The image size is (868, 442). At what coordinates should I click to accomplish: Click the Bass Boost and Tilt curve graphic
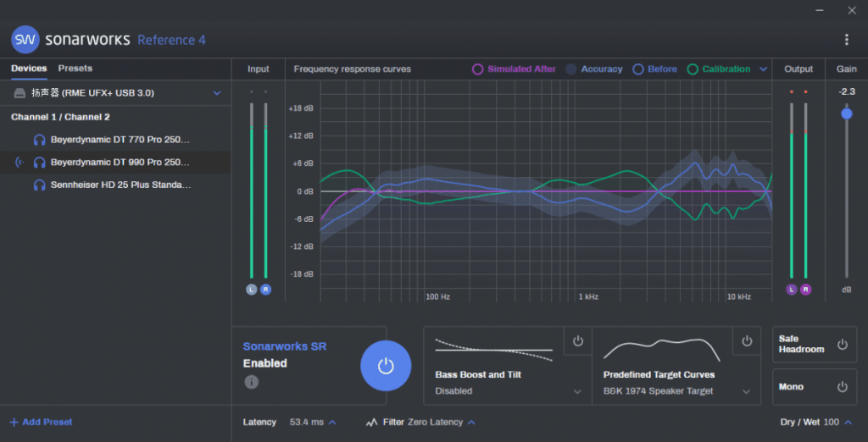(x=494, y=350)
